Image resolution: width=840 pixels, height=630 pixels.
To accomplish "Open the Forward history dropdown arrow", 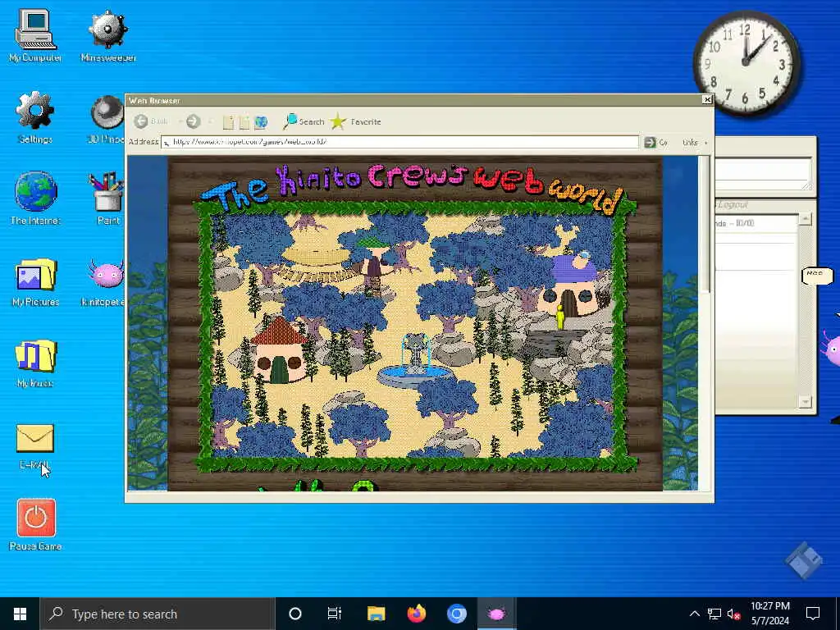I will pyautogui.click(x=211, y=122).
